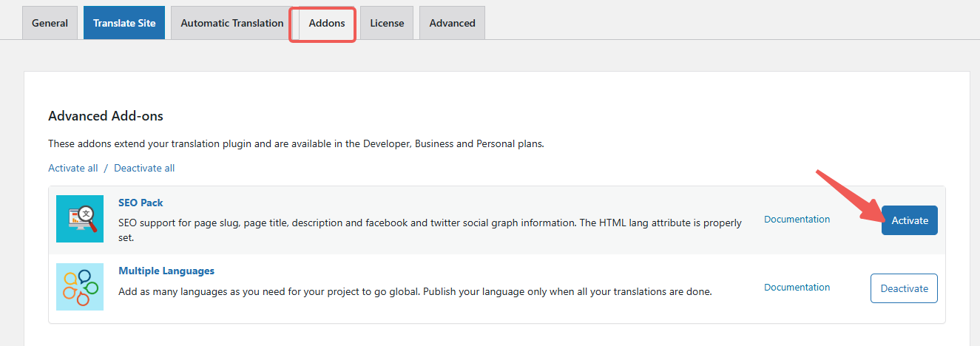Viewport: 980px width, 346px height.
Task: Open Documentation for Multiple Languages
Action: point(797,287)
